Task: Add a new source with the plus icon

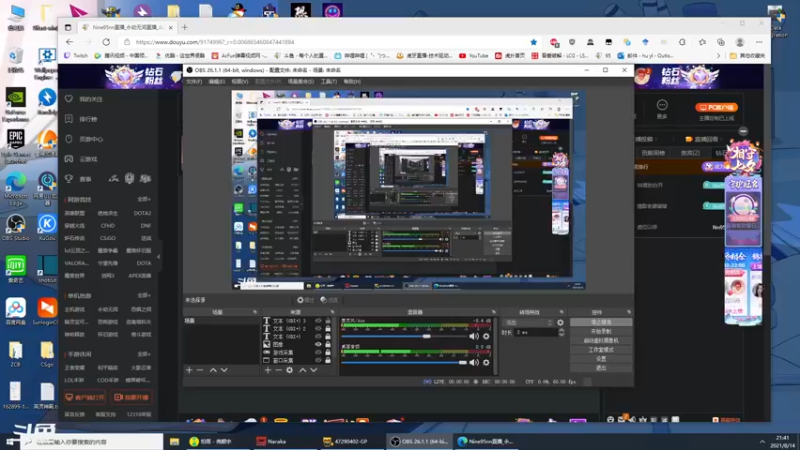Action: click(x=268, y=370)
